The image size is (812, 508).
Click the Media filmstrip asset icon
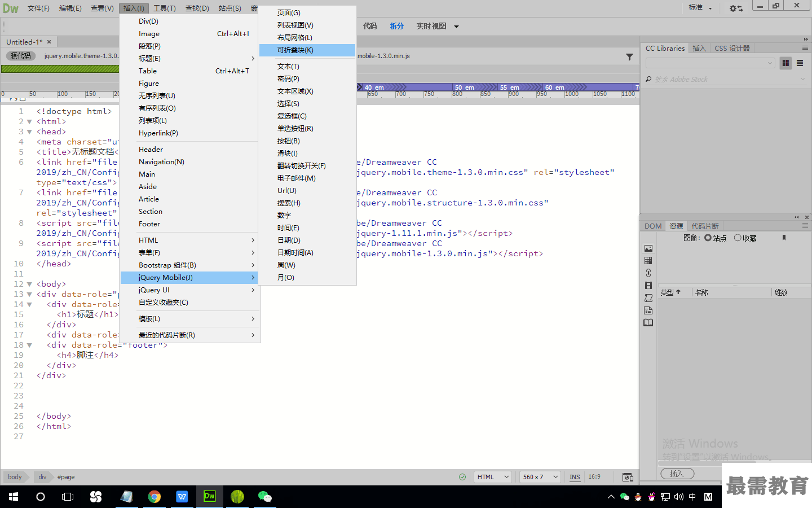(x=648, y=286)
